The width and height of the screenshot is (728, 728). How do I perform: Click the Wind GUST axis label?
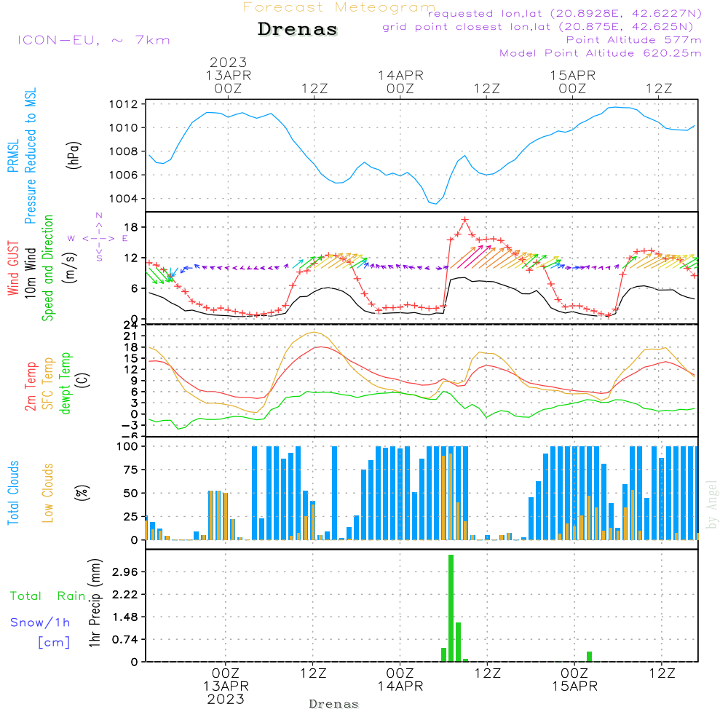[x=13, y=266]
